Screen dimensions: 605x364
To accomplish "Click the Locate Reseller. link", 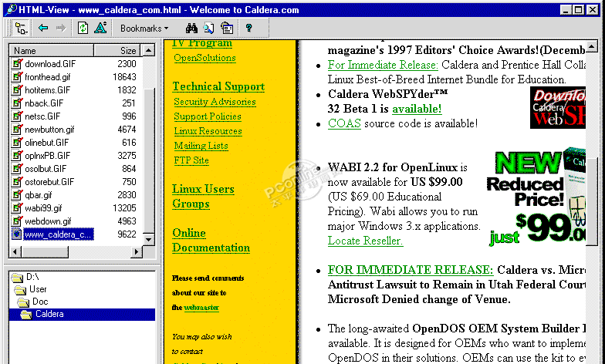I will pyautogui.click(x=366, y=241).
